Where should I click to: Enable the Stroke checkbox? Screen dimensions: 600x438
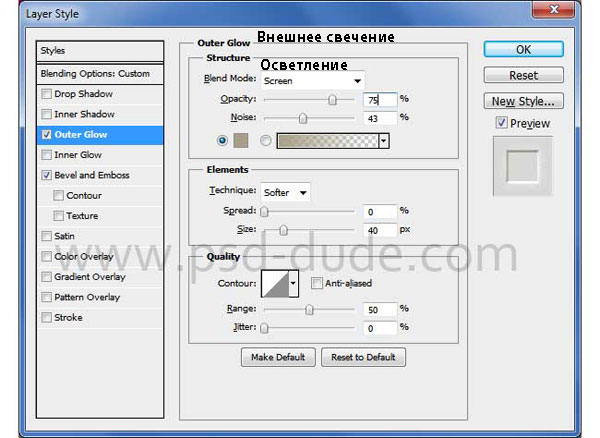[x=46, y=317]
